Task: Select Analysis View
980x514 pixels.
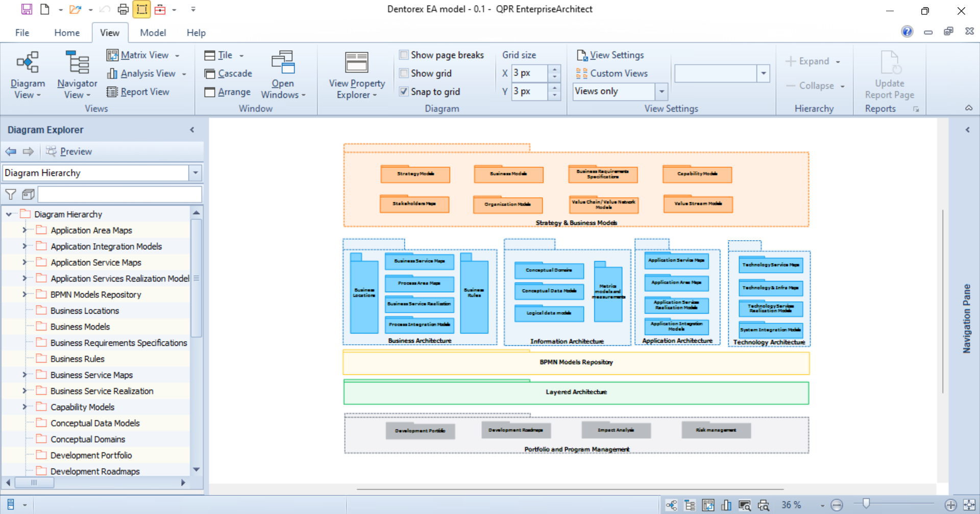Action: 146,73
